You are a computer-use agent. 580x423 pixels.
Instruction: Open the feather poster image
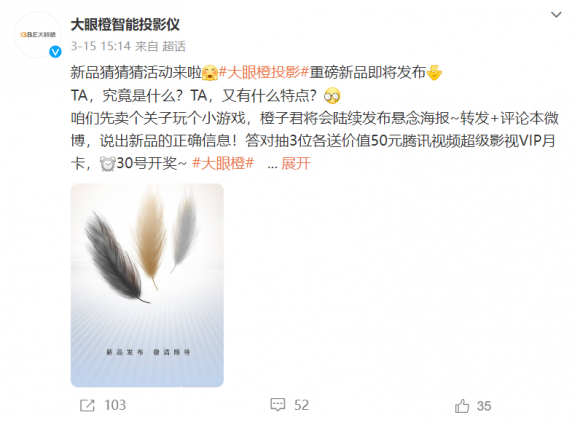point(147,285)
